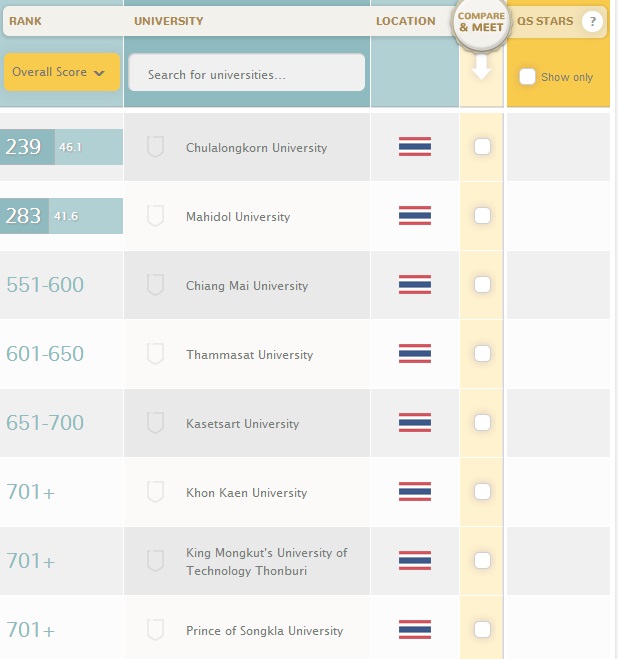Click the shield icon beside Kasetsart University
Viewport: 618px width, 659px height.
click(155, 423)
